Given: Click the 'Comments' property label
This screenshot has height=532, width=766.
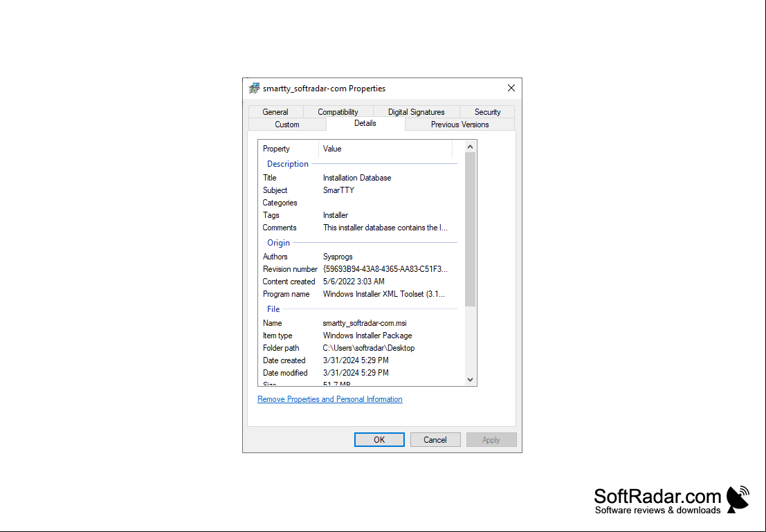Looking at the screenshot, I should 280,228.
